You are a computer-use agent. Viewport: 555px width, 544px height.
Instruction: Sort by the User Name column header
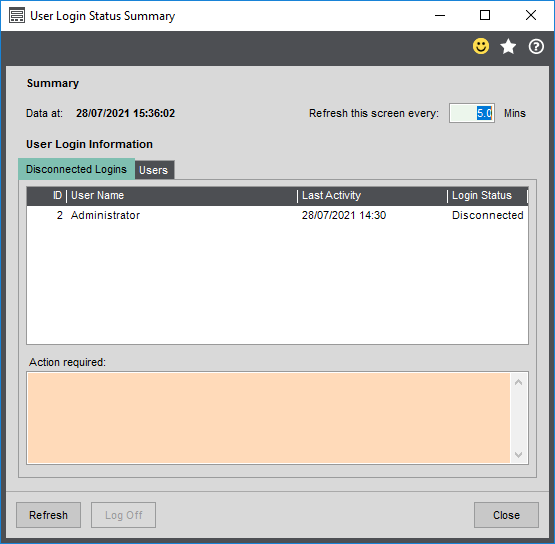click(x=182, y=195)
